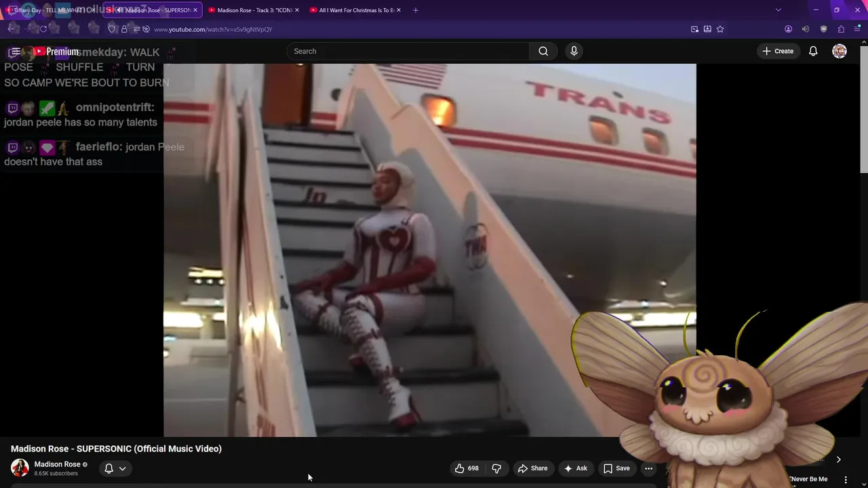Open Madison Rose channel avatar

click(x=20, y=468)
